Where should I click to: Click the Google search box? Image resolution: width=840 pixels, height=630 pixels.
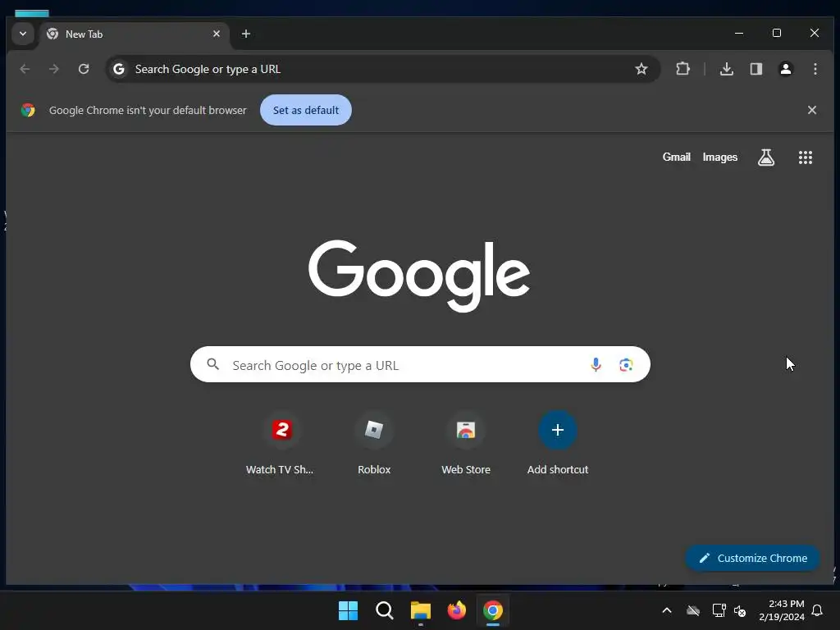pyautogui.click(x=420, y=364)
